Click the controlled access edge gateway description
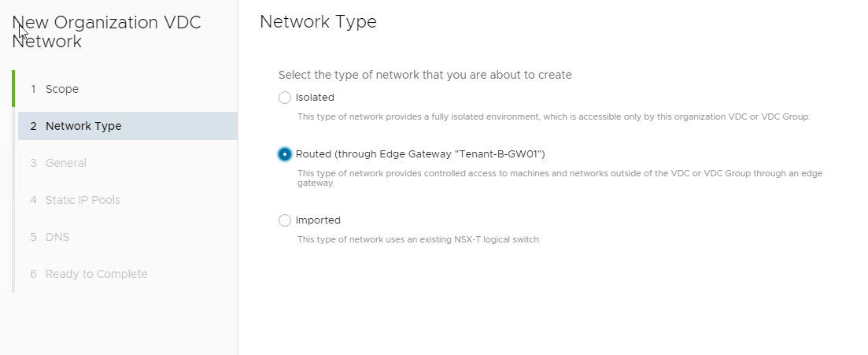 [x=559, y=178]
